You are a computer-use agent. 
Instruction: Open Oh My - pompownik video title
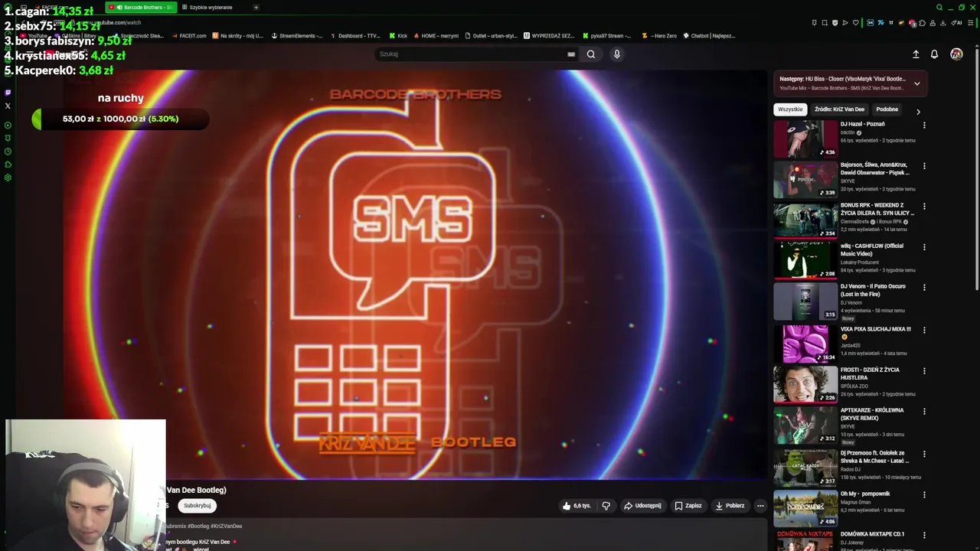(865, 494)
